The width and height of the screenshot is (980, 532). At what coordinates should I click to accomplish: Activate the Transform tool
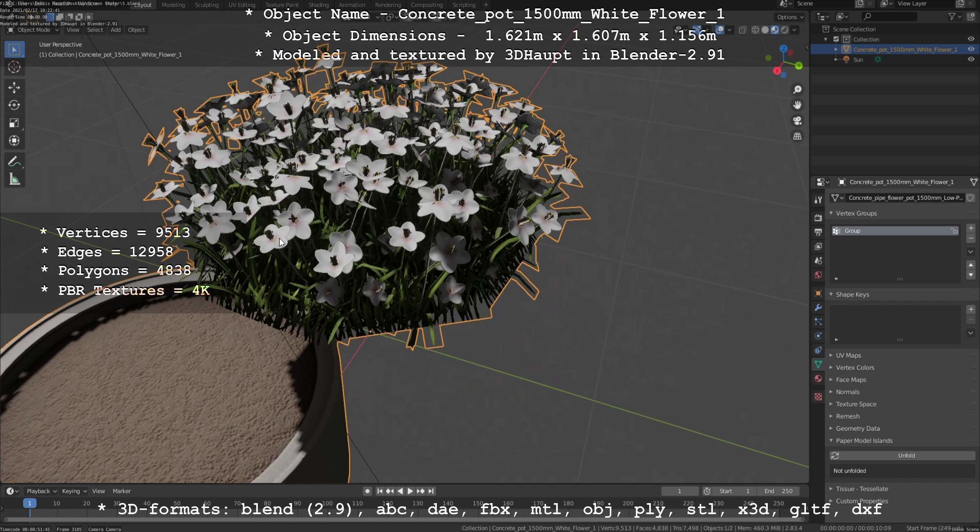pyautogui.click(x=15, y=141)
